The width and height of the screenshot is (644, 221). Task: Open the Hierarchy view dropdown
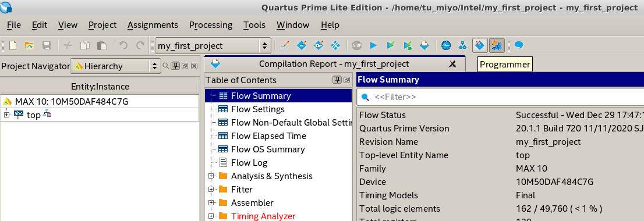[x=115, y=66]
